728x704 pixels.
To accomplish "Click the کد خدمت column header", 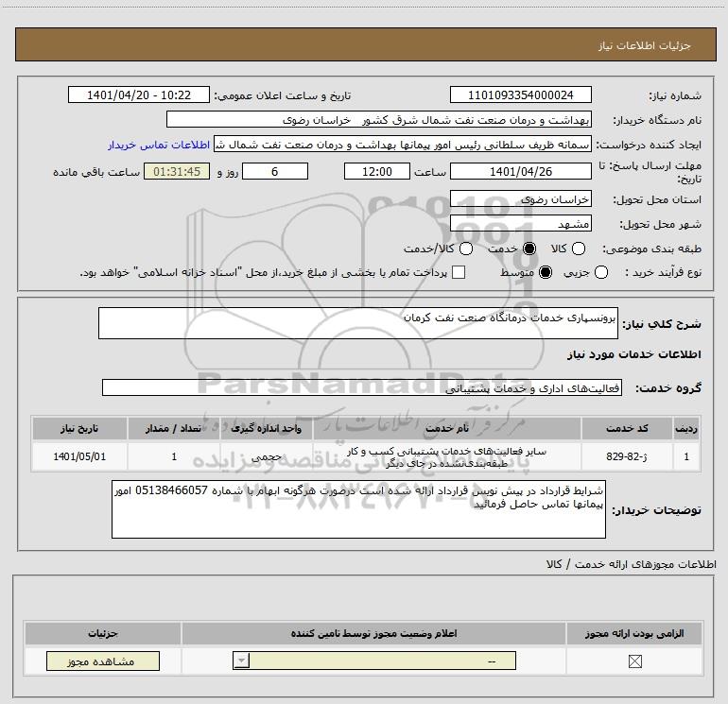I will (x=627, y=428).
